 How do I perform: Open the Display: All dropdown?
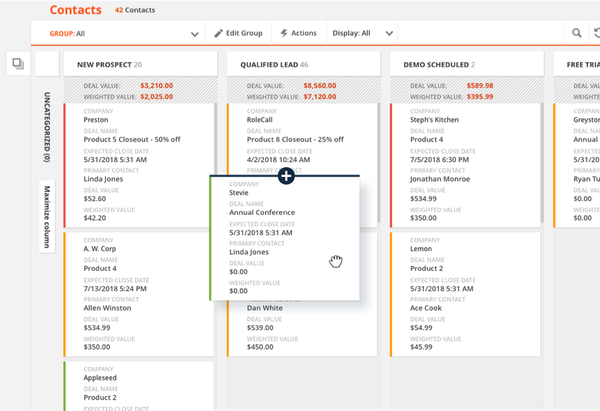[x=389, y=33]
